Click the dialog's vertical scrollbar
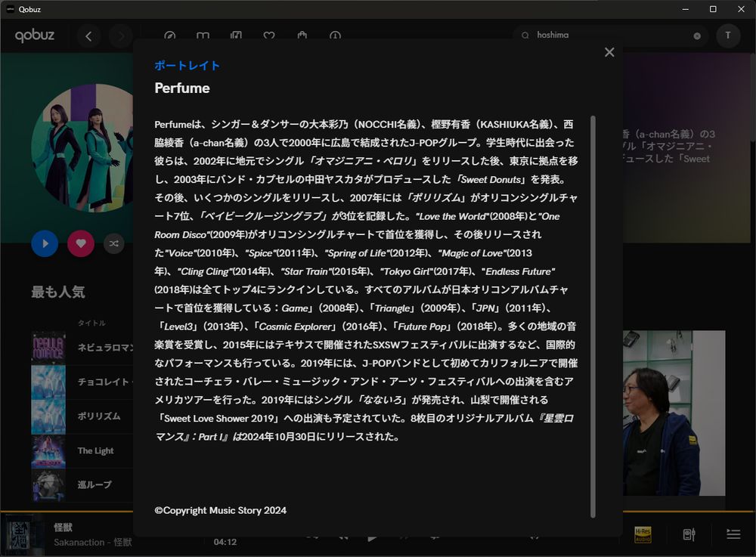 tap(593, 317)
